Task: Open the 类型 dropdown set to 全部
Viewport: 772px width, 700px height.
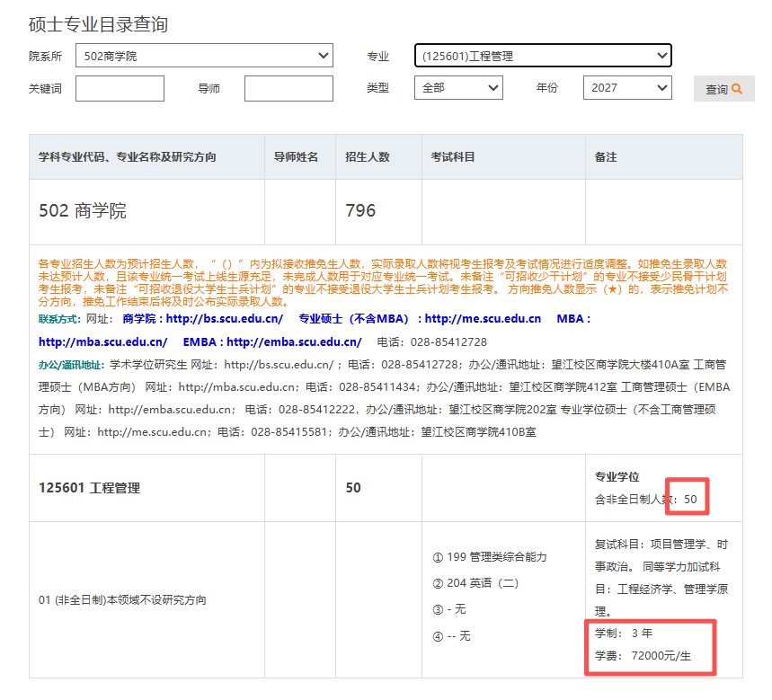Action: point(458,88)
